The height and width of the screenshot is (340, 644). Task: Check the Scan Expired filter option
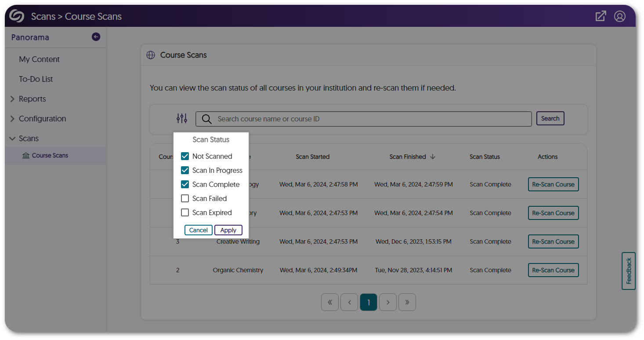tap(185, 212)
